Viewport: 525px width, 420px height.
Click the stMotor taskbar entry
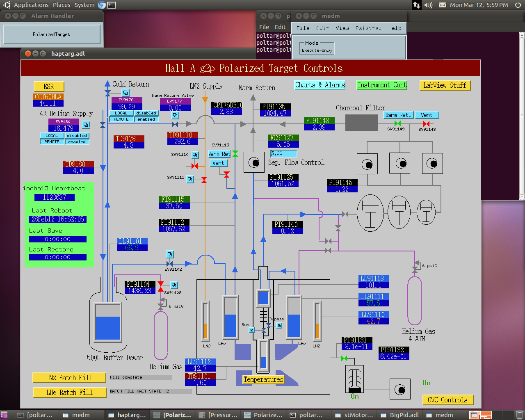click(354, 415)
